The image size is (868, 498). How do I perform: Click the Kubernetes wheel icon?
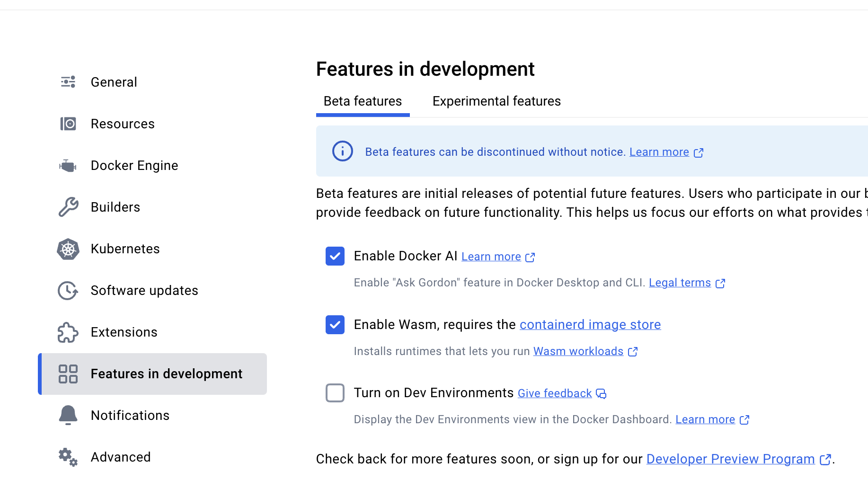pos(68,249)
